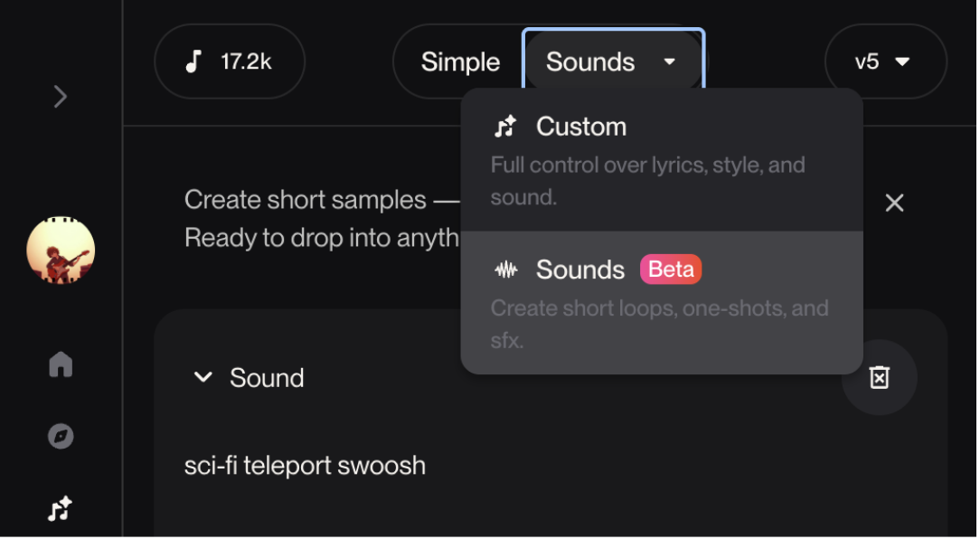Dismiss the short samples info banner
The width and height of the screenshot is (980, 539).
pyautogui.click(x=894, y=203)
